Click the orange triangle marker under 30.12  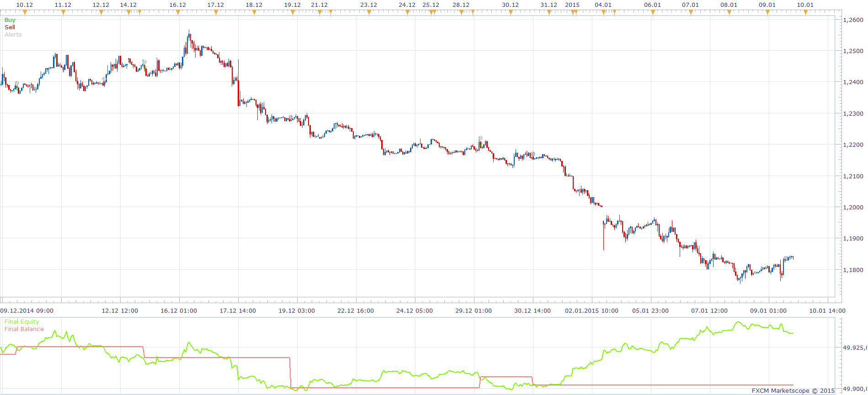coord(511,12)
